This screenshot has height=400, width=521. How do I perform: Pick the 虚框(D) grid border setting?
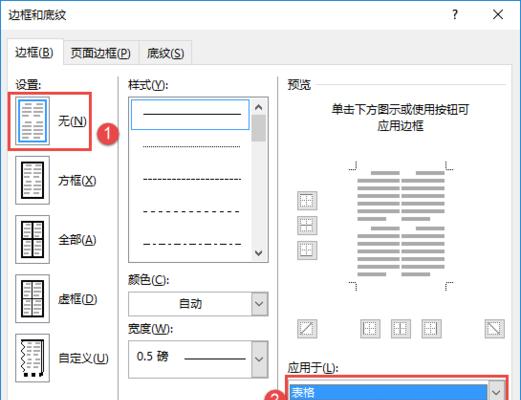tap(32, 299)
